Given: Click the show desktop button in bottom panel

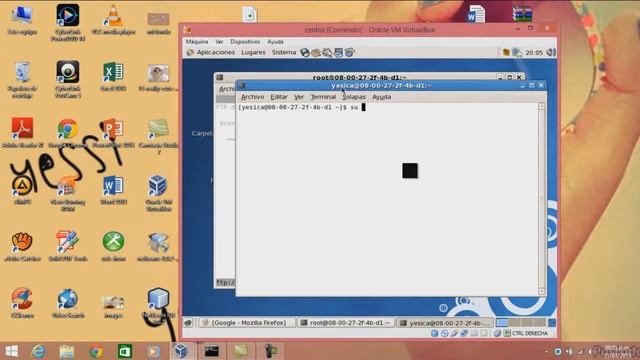Looking at the screenshot, I should point(188,323).
